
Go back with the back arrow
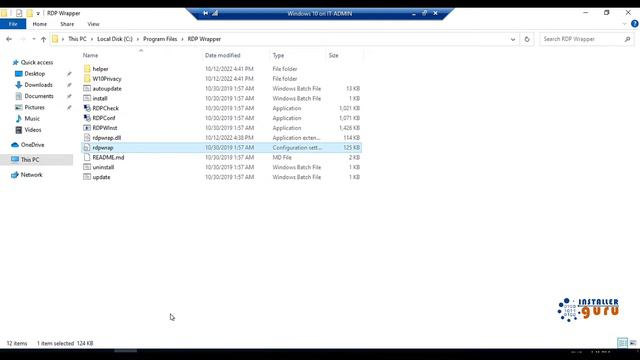pyautogui.click(x=9, y=39)
